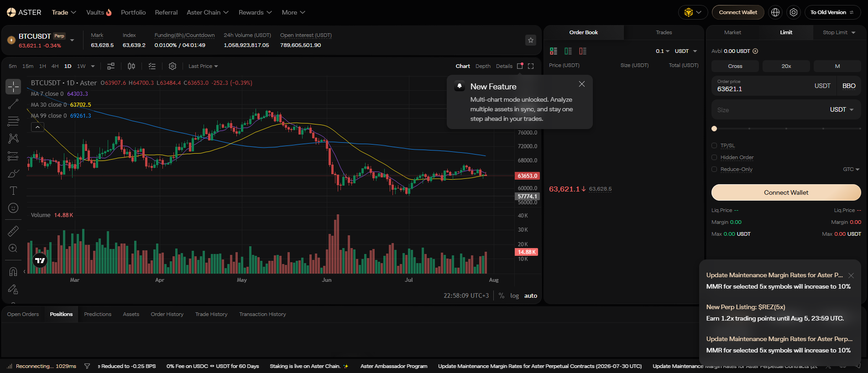Select the 4H timeframe
868x373 pixels.
(x=55, y=66)
